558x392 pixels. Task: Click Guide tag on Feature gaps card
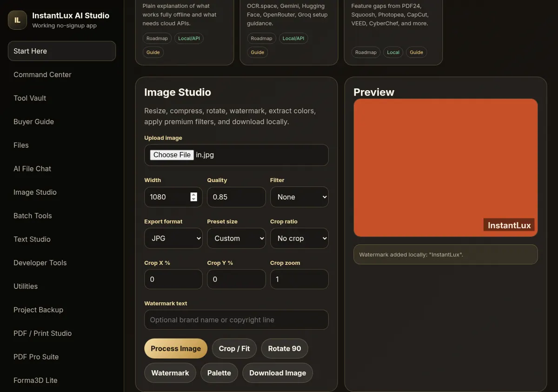(x=417, y=52)
